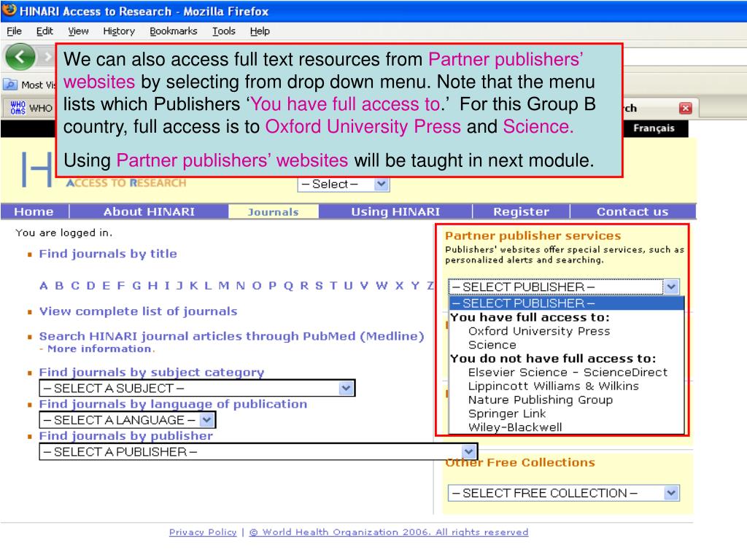
Task: Browse journals starting with letter A
Action: tap(43, 286)
